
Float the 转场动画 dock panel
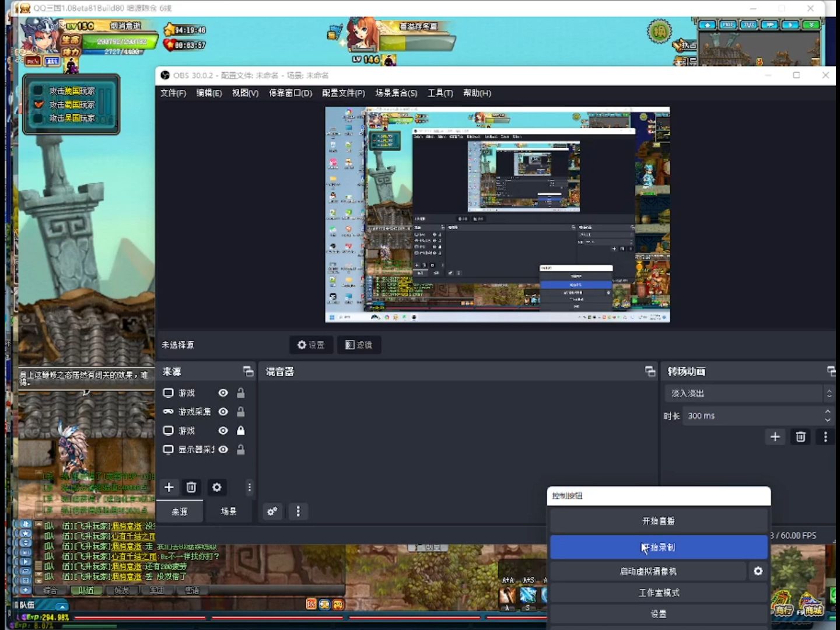point(831,372)
